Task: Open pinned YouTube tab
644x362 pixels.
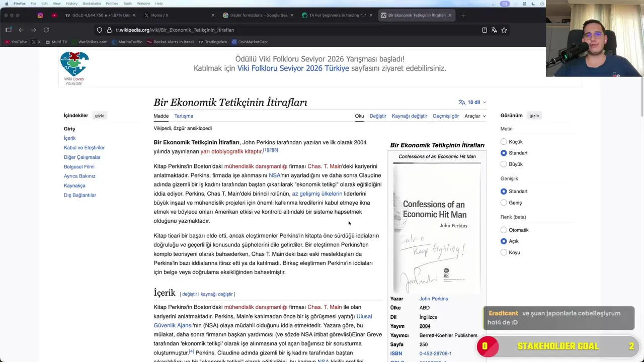Action: pyautogui.click(x=54, y=15)
